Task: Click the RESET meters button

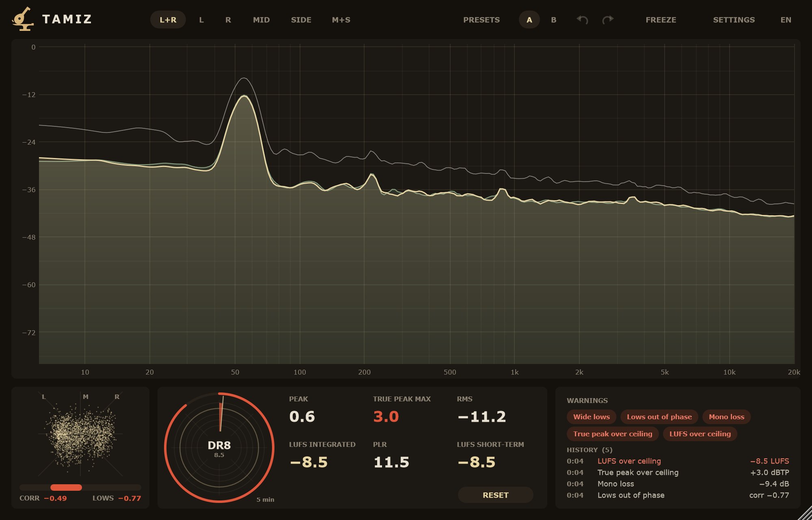Action: click(496, 495)
